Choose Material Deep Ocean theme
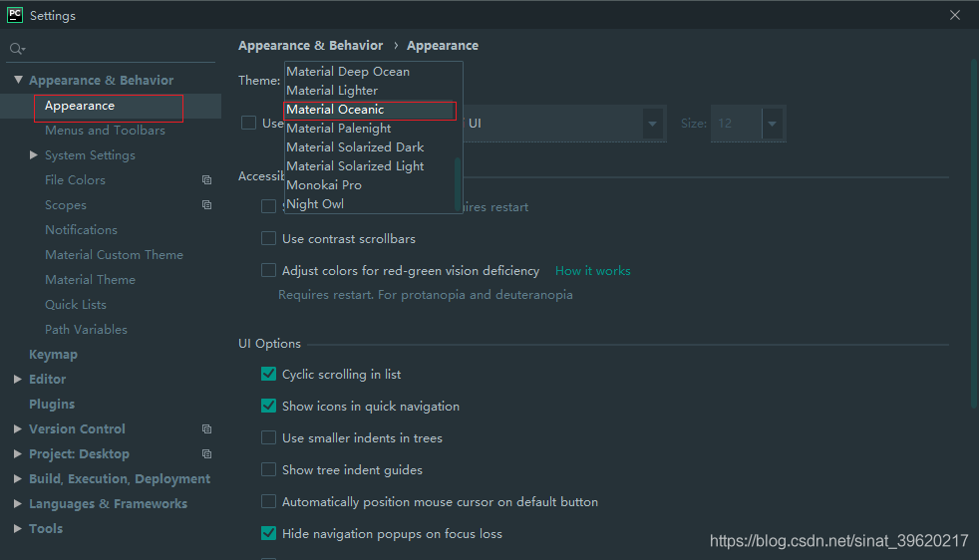This screenshot has height=560, width=979. pyautogui.click(x=370, y=71)
